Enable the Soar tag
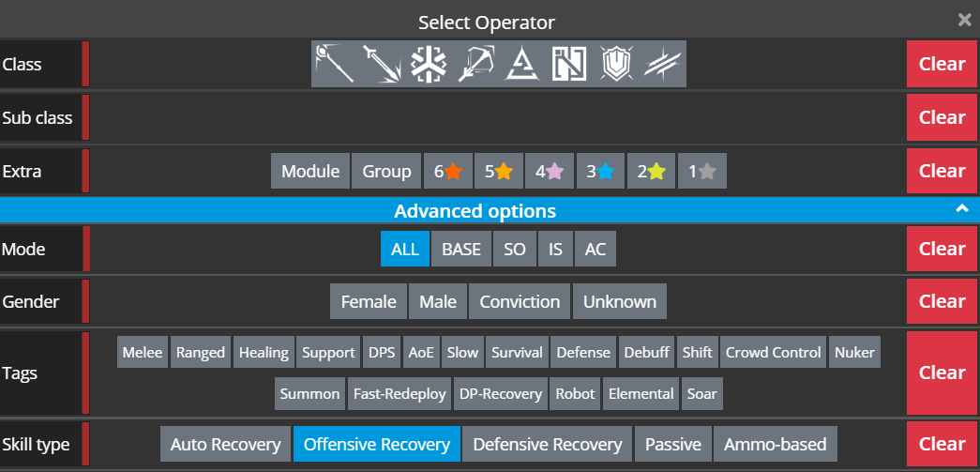The height and width of the screenshot is (472, 980). tap(701, 393)
